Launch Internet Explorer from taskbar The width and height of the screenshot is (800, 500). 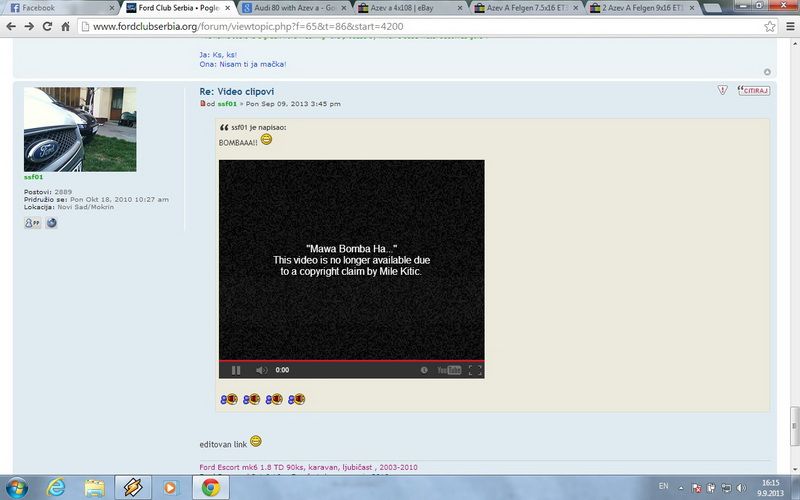(x=55, y=488)
